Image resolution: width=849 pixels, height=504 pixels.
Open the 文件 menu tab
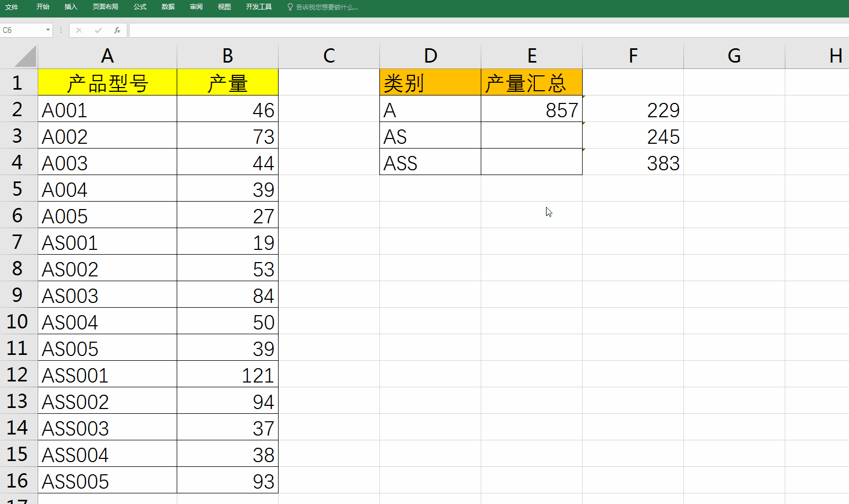(x=12, y=7)
